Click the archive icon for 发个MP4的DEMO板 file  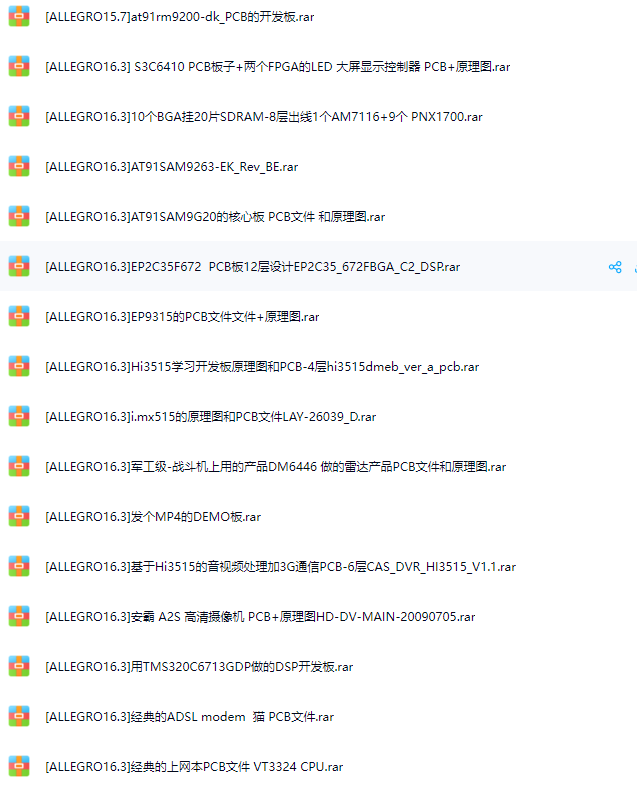(x=19, y=516)
